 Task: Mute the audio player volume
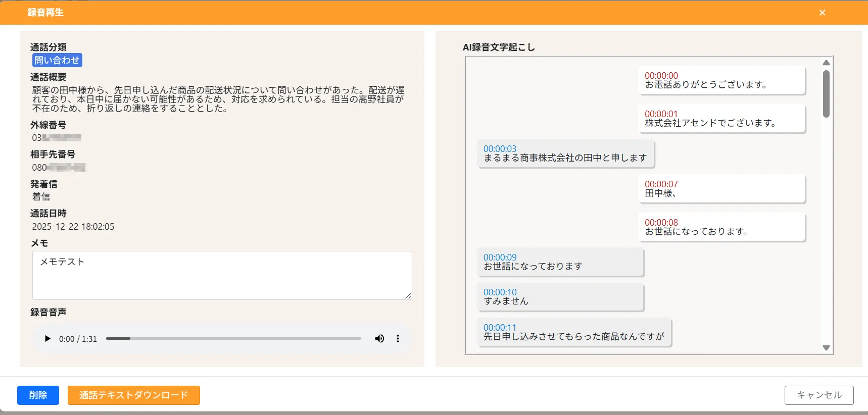(379, 339)
